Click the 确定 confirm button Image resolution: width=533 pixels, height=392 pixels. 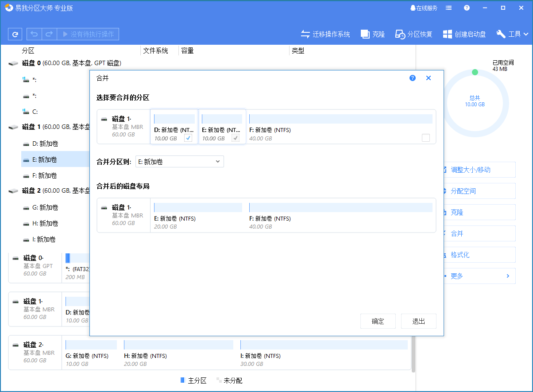378,322
